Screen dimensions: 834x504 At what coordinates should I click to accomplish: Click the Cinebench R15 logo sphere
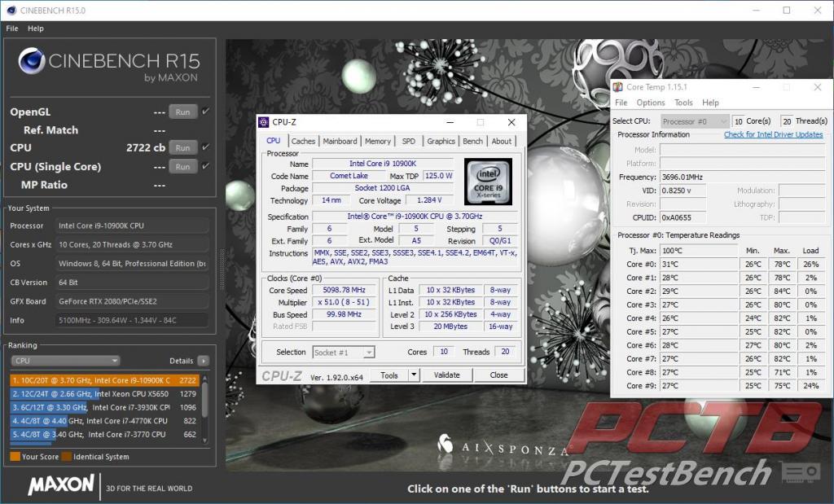(31, 60)
